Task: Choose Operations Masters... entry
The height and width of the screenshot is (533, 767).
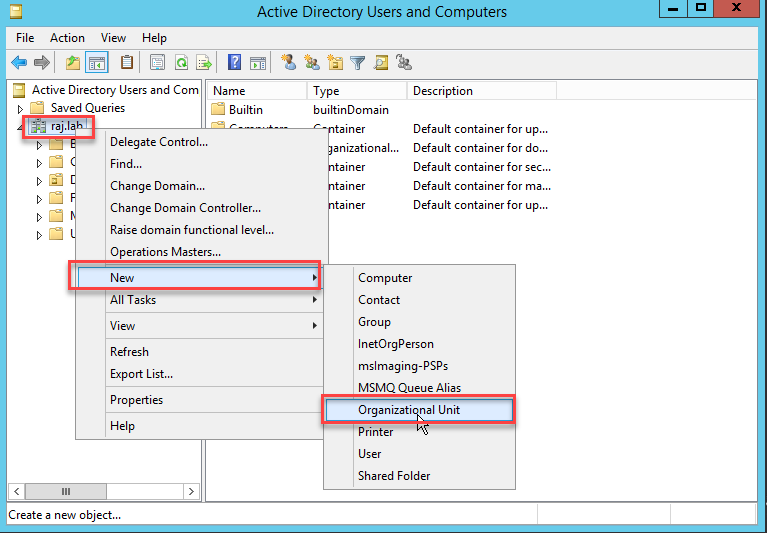Action: pyautogui.click(x=199, y=252)
